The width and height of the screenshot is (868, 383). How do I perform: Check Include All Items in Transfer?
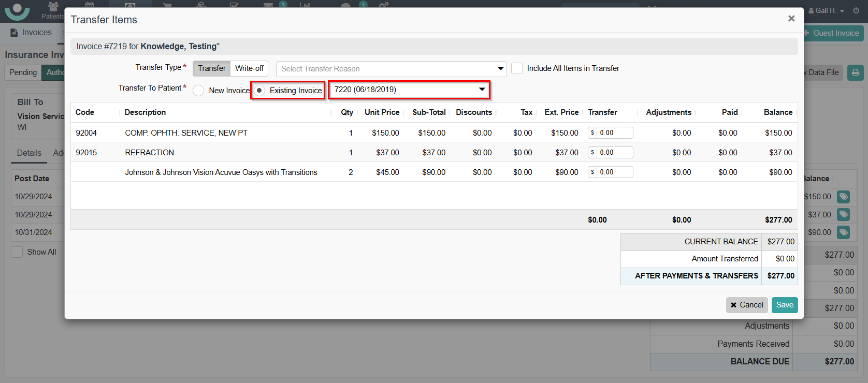tap(517, 68)
